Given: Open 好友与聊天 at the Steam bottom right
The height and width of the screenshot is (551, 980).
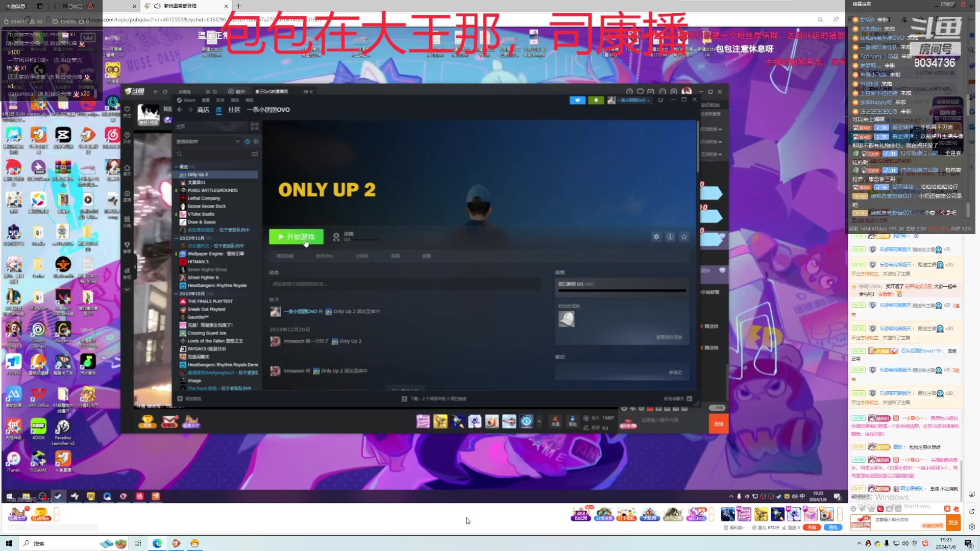Looking at the screenshot, I should (678, 399).
